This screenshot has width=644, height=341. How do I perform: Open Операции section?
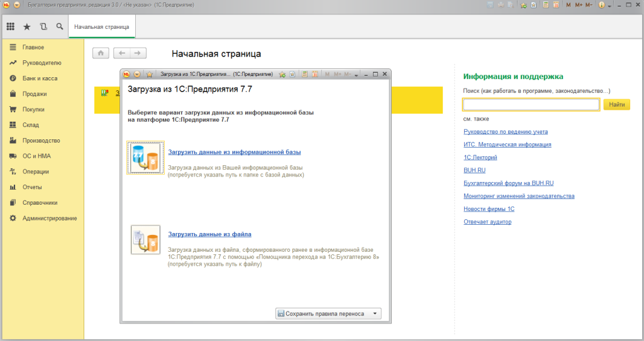[35, 171]
